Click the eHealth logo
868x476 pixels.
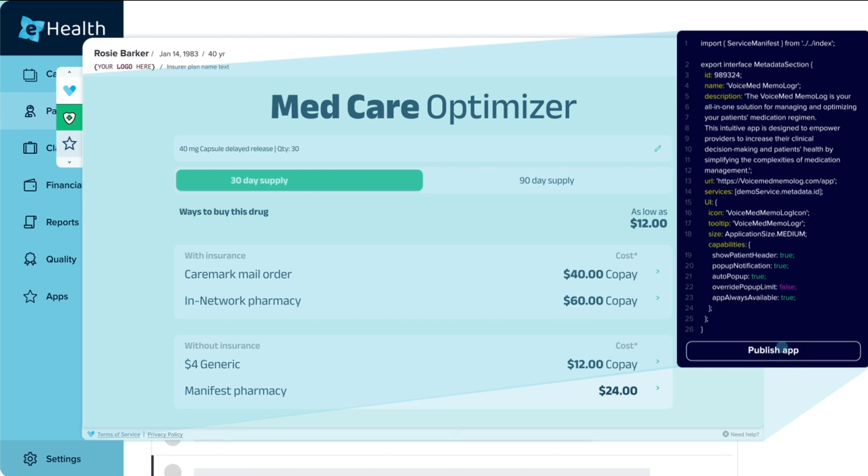62,29
